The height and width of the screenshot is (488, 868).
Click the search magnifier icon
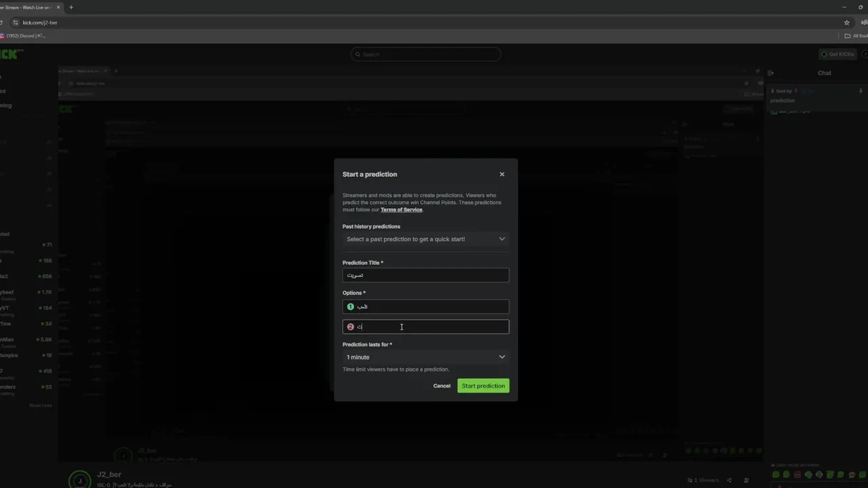coord(357,54)
